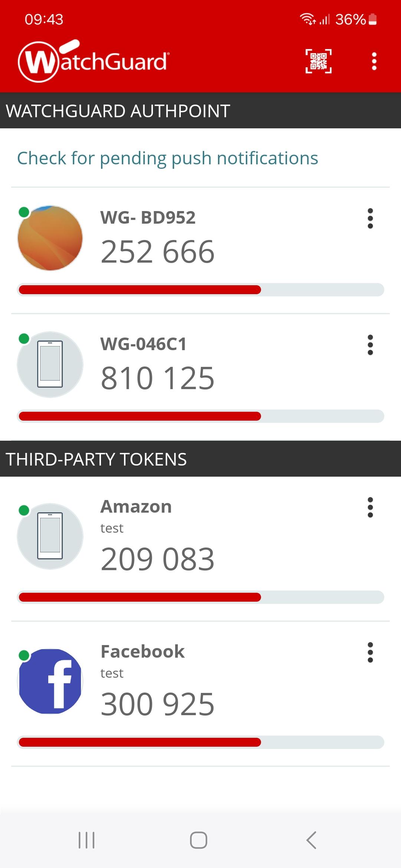The width and height of the screenshot is (401, 868).
Task: Open options menu for Facebook token
Action: pyautogui.click(x=370, y=652)
